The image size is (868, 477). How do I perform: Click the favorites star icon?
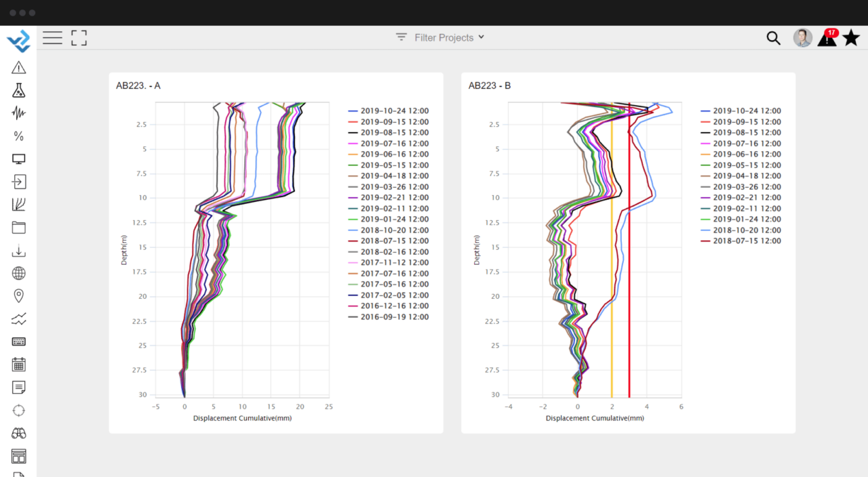[851, 38]
